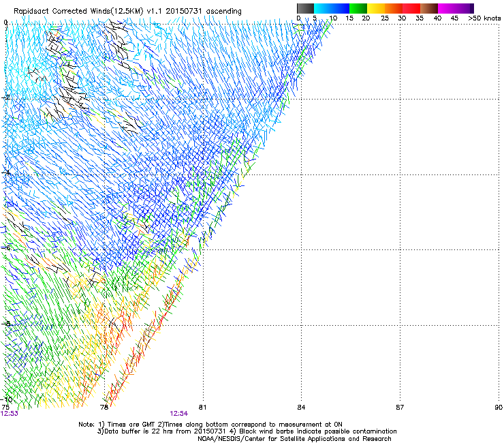Click the orange 25-30 knots legend segment
Screen dimensions: 504x443
(x=394, y=8)
